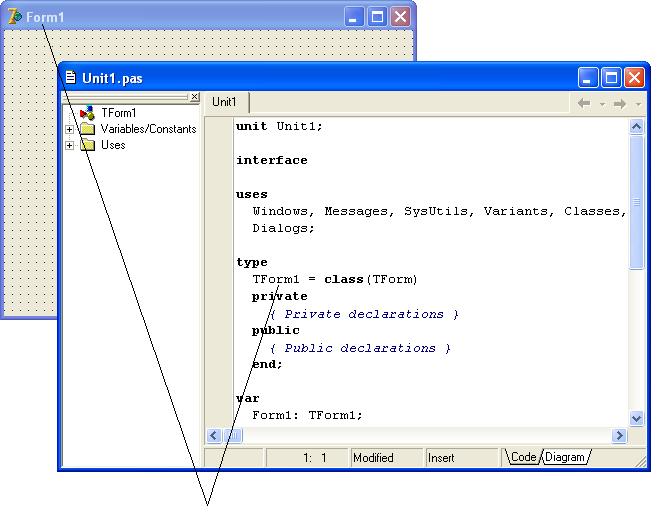Click the forward navigation arrow
651x513 pixels.
620,103
